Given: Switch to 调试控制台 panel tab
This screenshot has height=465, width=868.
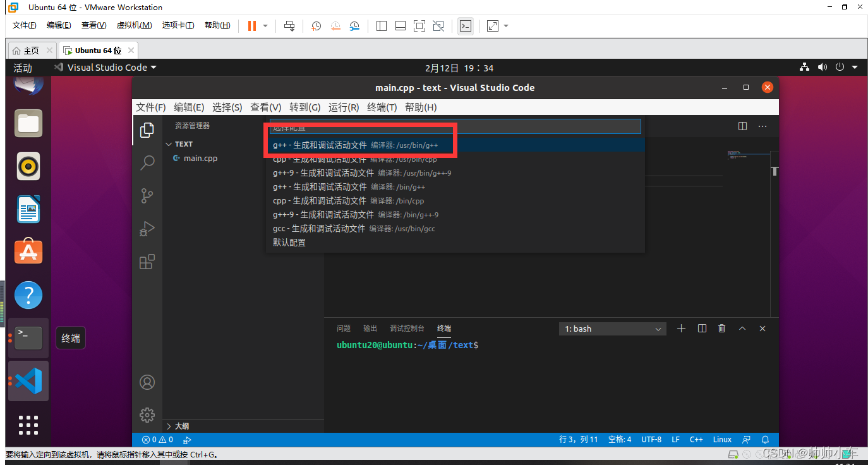Looking at the screenshot, I should coord(407,329).
